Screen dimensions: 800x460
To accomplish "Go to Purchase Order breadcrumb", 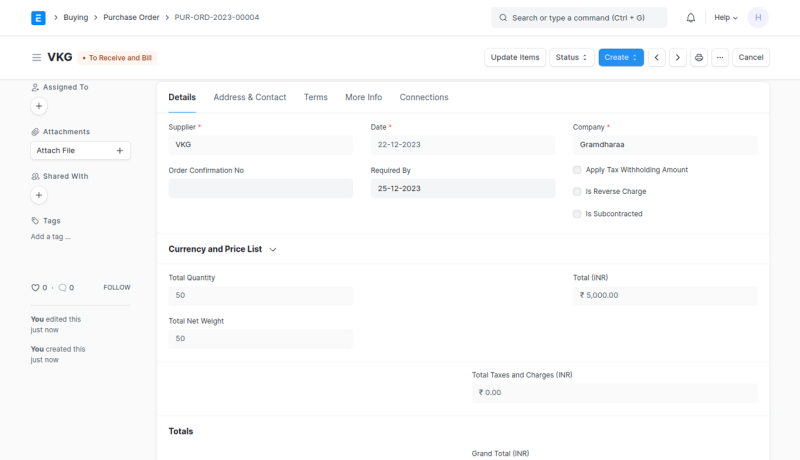I will click(x=131, y=17).
